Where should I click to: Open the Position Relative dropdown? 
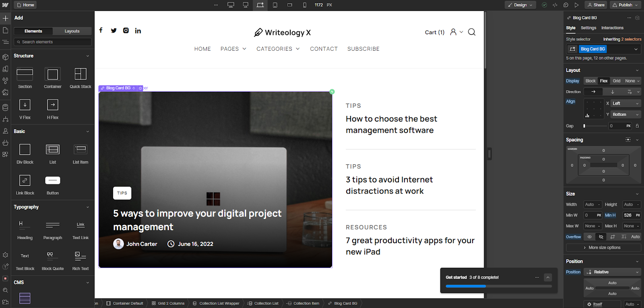tap(612, 272)
